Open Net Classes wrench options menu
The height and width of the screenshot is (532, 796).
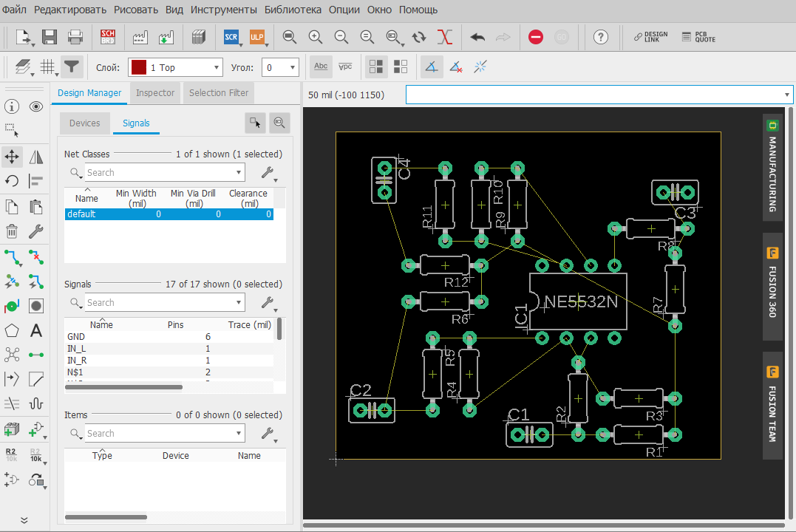(x=269, y=173)
